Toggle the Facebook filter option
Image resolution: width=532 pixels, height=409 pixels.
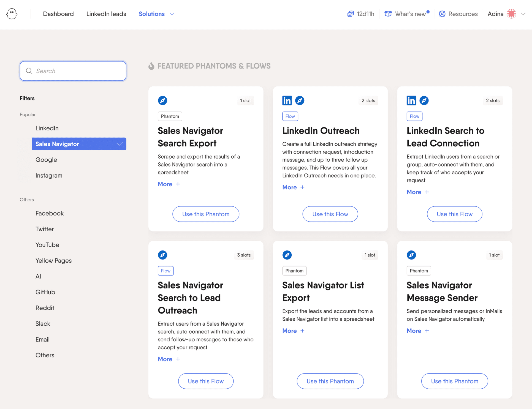tap(50, 213)
